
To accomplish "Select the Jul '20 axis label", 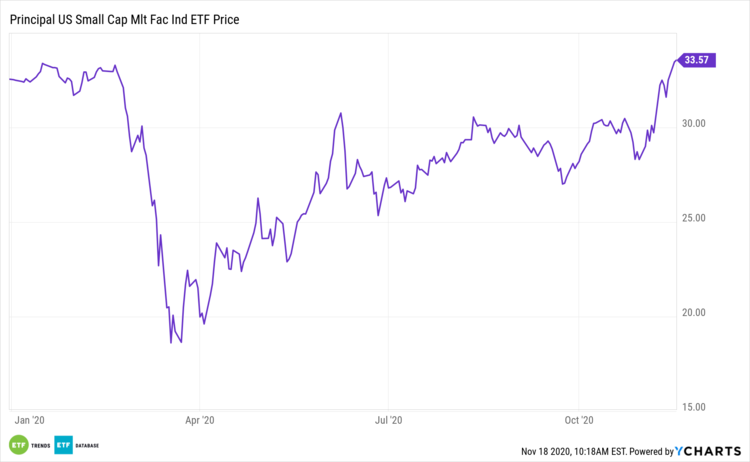I will click(388, 420).
